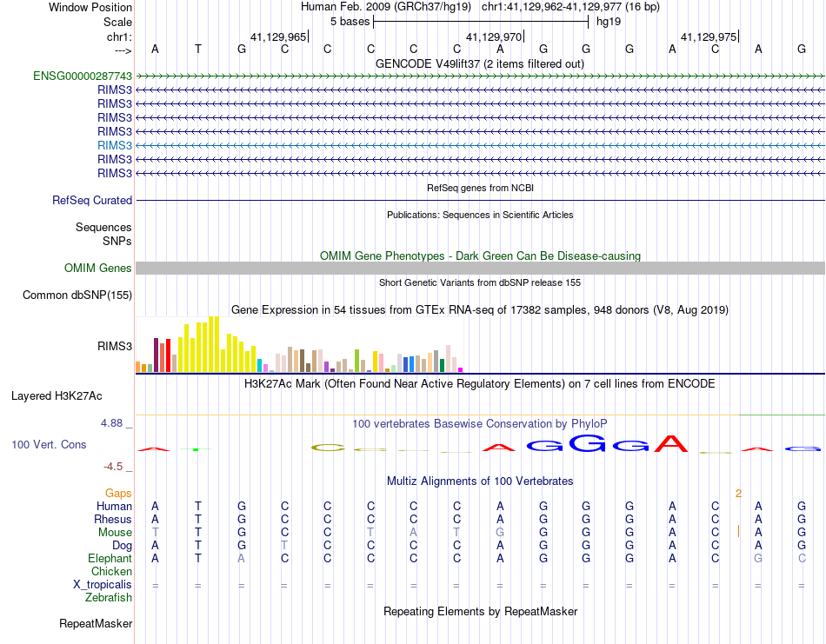Open 100 vertebrates Basewise Conservation by PhyloP
Image resolution: width=826 pixels, height=644 pixels.
point(480,423)
